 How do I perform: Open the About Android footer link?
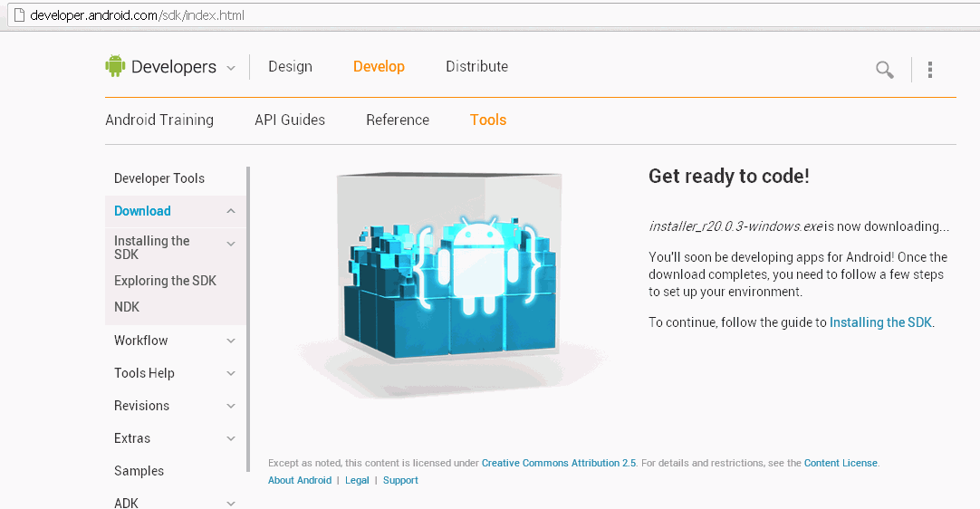point(300,480)
